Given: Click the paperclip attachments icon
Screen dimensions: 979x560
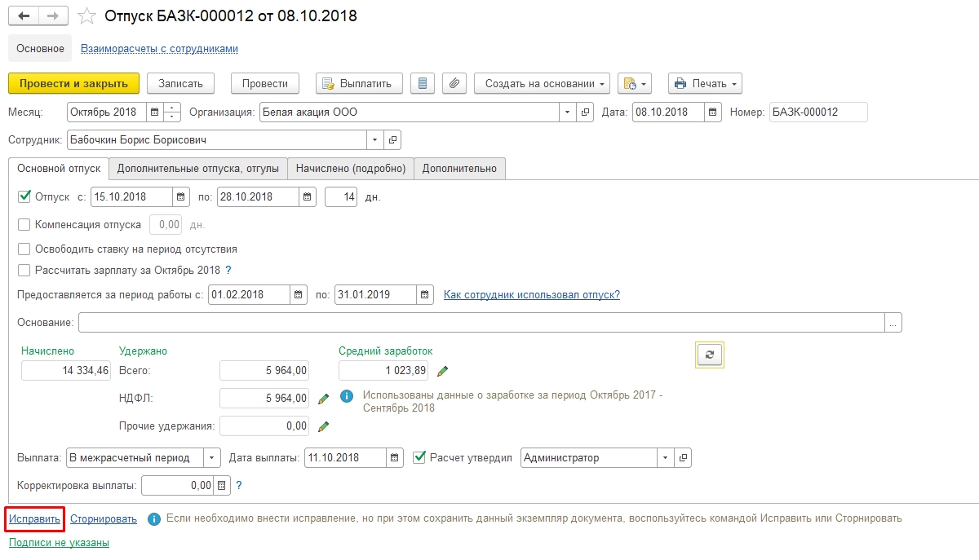Looking at the screenshot, I should pyautogui.click(x=454, y=83).
